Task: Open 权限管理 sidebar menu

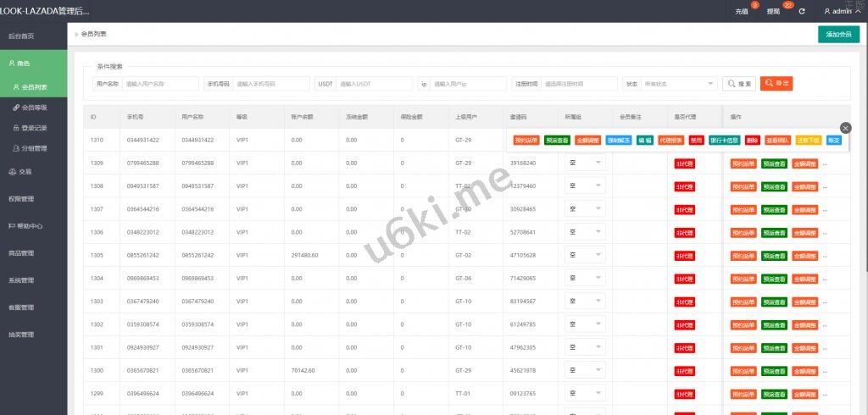Action: point(21,199)
